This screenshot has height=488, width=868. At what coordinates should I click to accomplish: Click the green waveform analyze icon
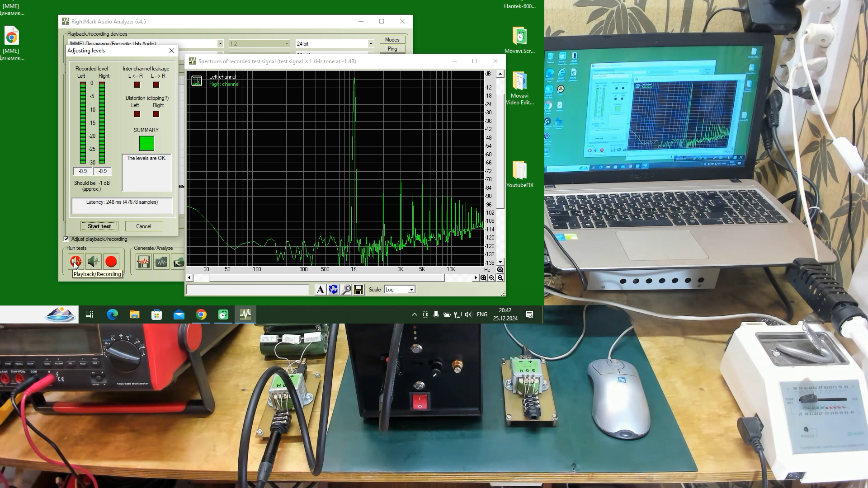(161, 262)
